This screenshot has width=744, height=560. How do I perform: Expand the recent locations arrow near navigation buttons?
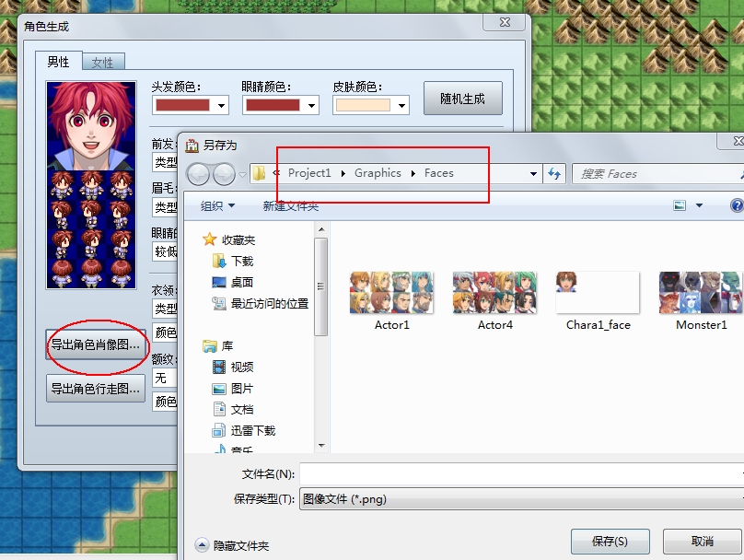click(x=242, y=175)
